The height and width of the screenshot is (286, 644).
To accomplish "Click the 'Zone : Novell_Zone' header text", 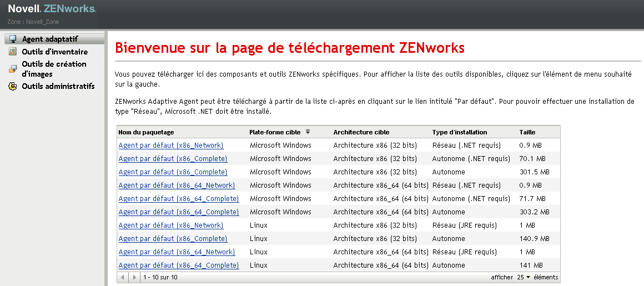I will pos(33,22).
